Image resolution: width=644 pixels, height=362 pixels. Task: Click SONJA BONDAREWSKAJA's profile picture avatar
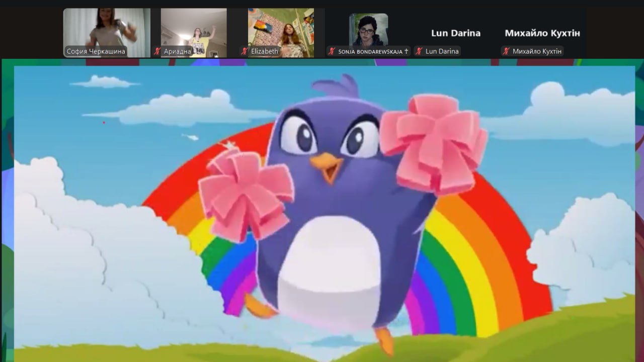click(368, 29)
